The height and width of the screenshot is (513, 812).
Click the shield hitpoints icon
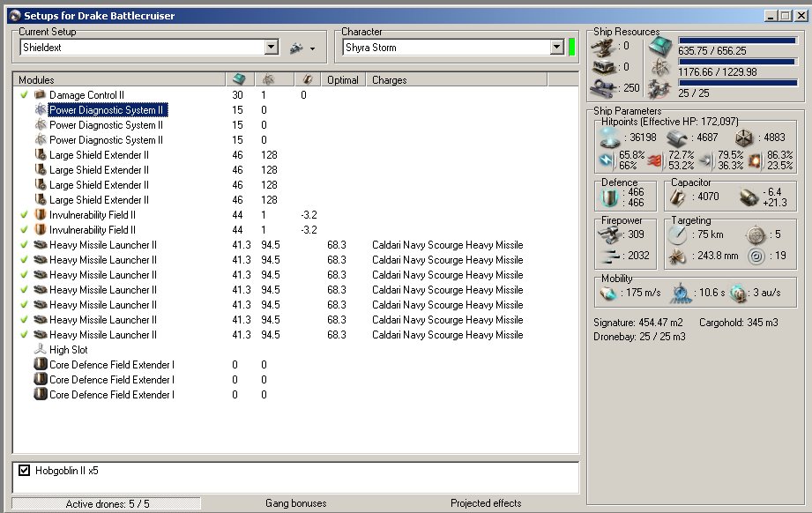[x=609, y=138]
